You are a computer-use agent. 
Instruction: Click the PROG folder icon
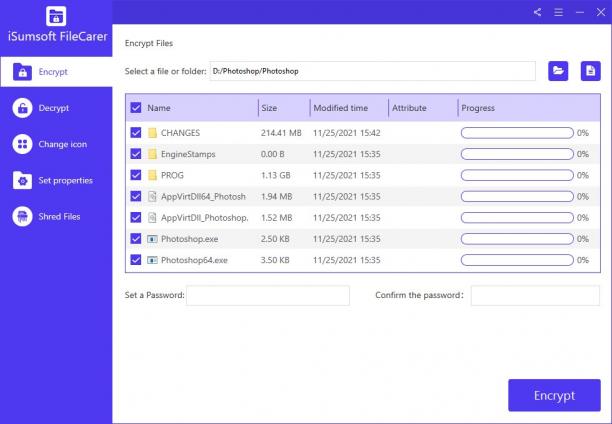point(152,175)
